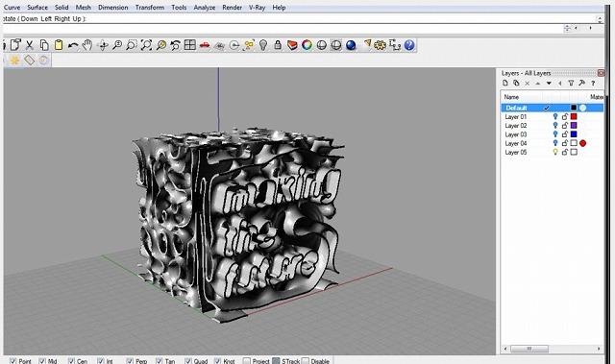Select the Default layer row

coord(553,108)
